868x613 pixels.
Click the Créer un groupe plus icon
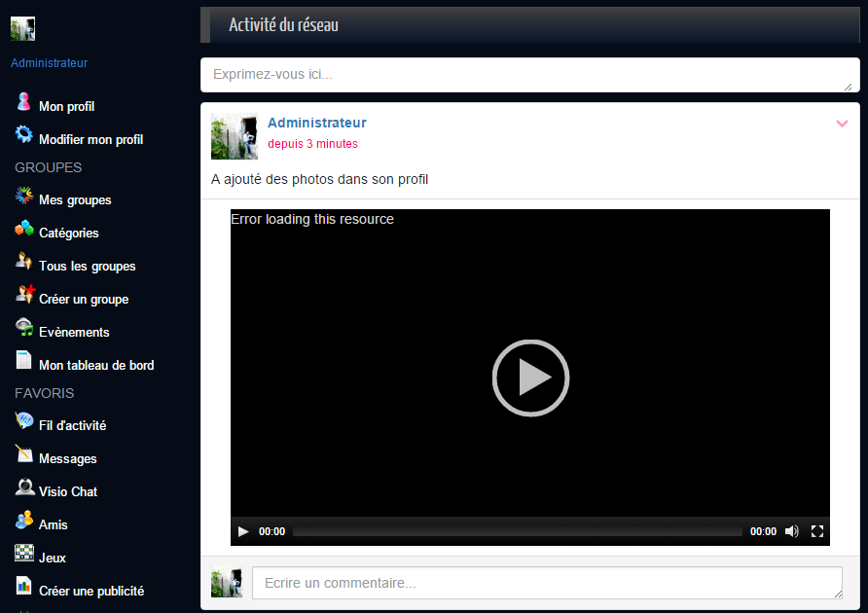tap(25, 294)
